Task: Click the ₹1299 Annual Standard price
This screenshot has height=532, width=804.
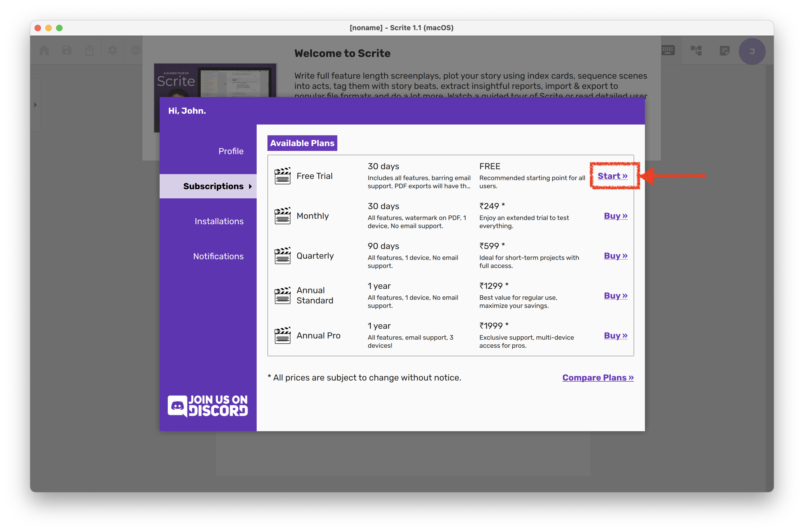Action: click(x=493, y=286)
